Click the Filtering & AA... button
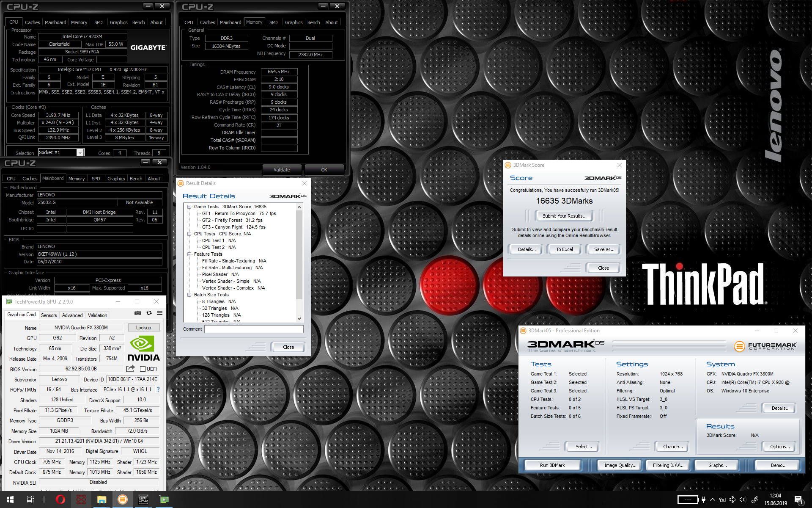The image size is (812, 508). pyautogui.click(x=668, y=465)
